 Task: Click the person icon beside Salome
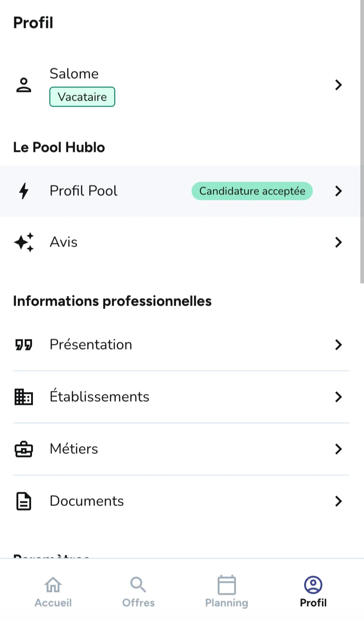pos(24,85)
